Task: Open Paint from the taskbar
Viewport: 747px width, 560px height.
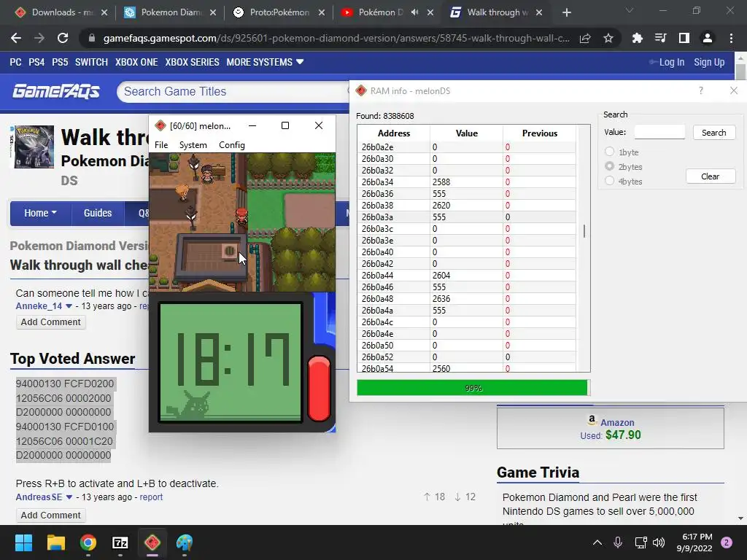Action: point(185,542)
